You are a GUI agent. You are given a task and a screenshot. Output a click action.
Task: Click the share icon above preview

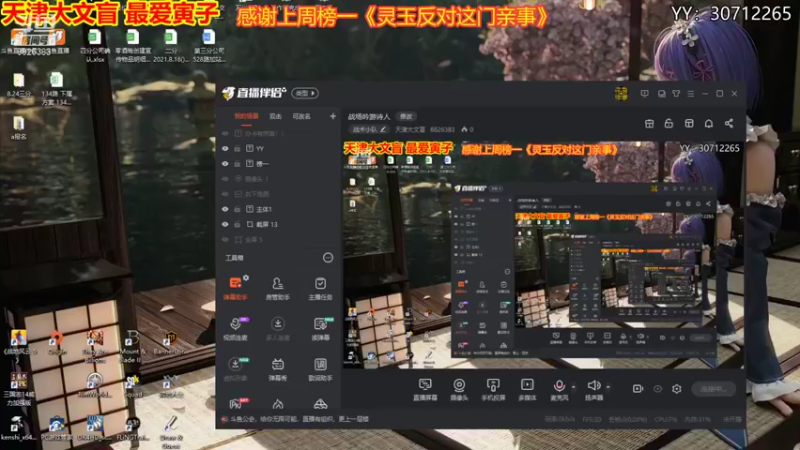(x=729, y=123)
